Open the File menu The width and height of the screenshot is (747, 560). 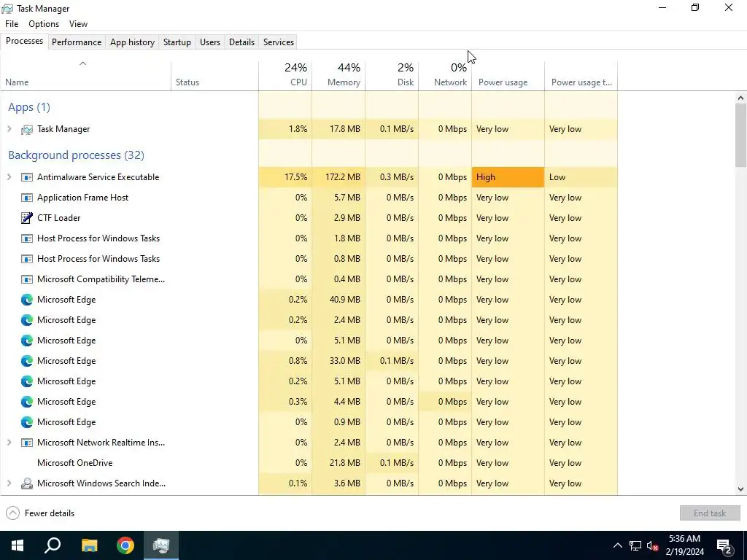click(12, 24)
